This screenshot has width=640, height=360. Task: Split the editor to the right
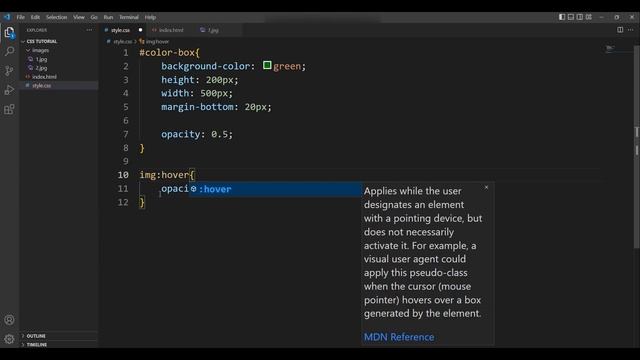[x=620, y=30]
